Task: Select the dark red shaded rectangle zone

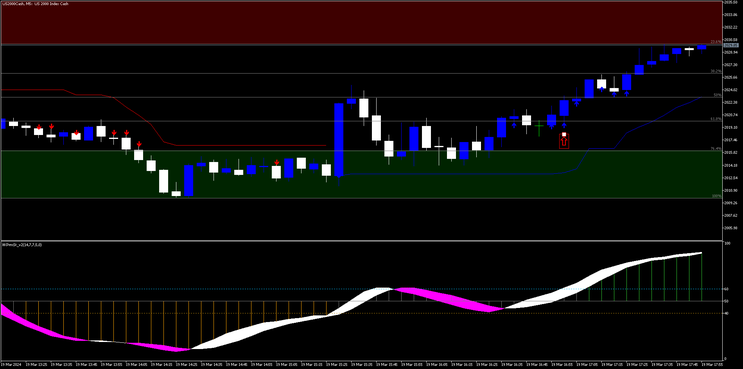Action: pos(361,23)
